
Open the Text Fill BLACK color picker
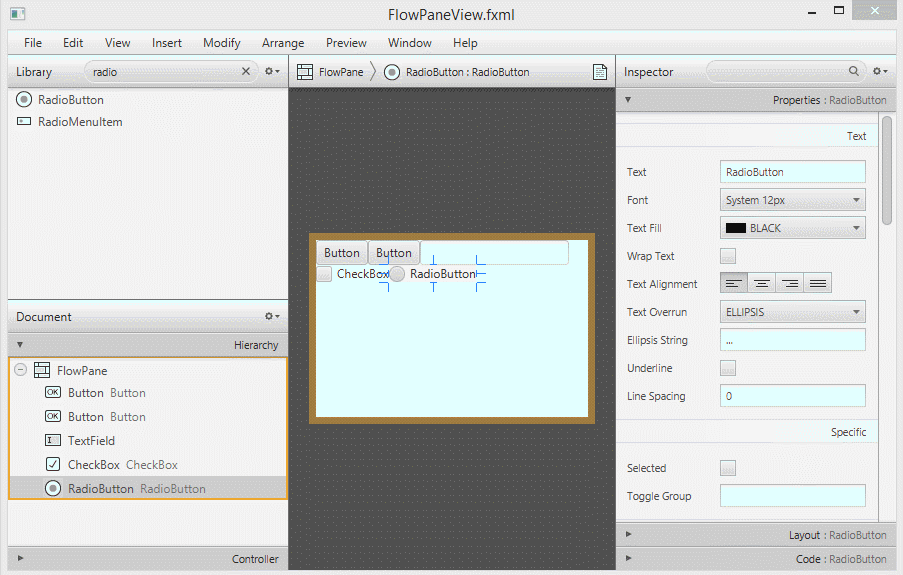coord(792,228)
